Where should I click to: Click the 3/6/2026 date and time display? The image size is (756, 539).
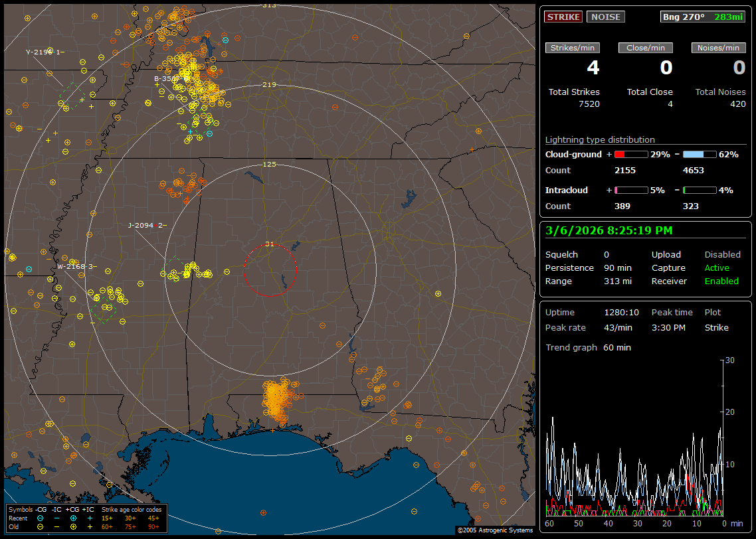click(609, 230)
